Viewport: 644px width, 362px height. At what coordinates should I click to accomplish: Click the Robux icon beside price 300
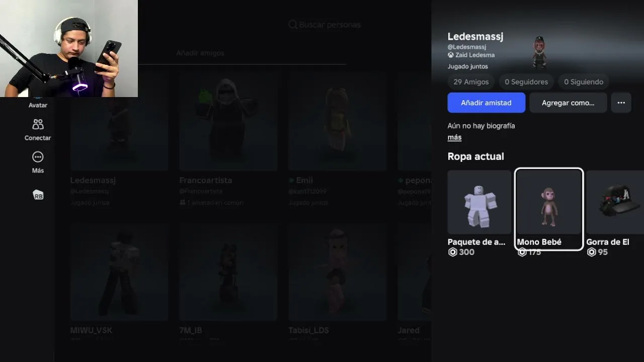pos(452,252)
